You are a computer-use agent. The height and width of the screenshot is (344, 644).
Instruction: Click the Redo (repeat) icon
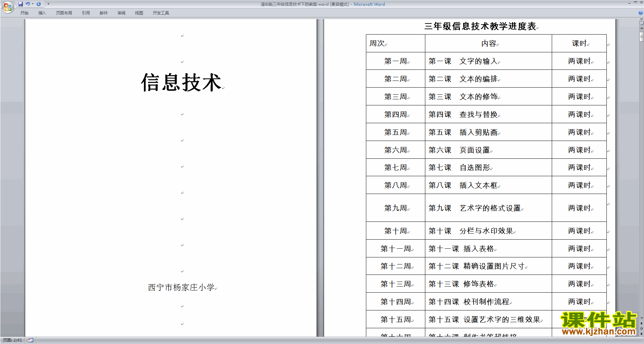coord(39,4)
